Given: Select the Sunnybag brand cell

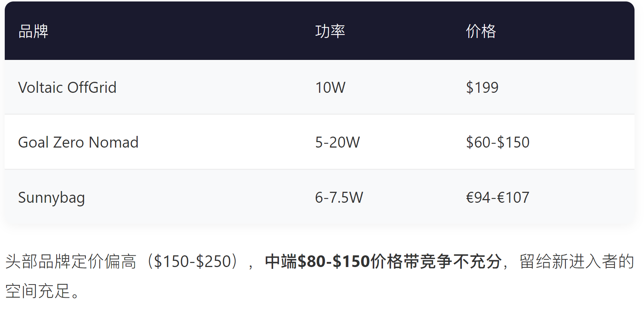Looking at the screenshot, I should [x=51, y=198].
